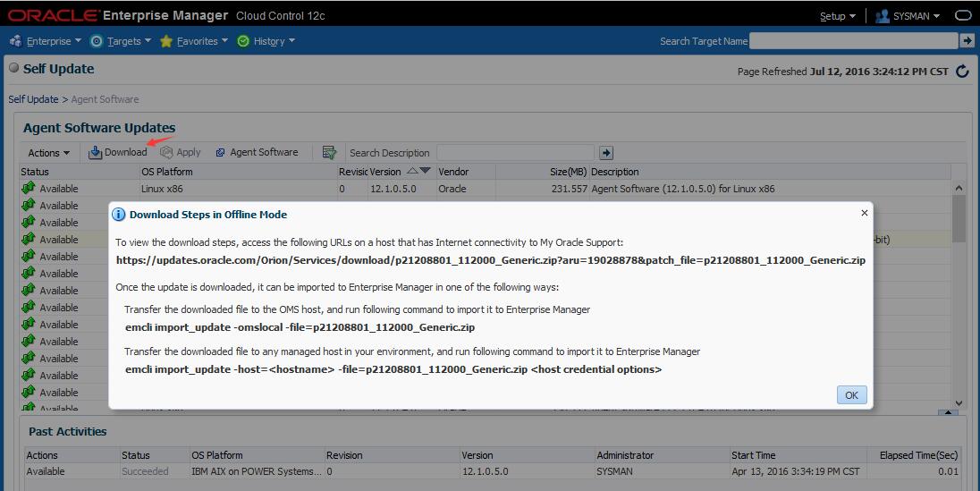Image resolution: width=980 pixels, height=491 pixels.
Task: Click the Targets bullseye icon
Action: click(x=97, y=41)
